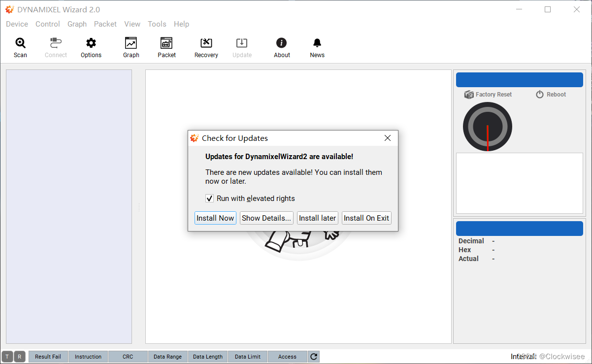This screenshot has height=364, width=592.
Task: Open the Packet menu
Action: 105,24
